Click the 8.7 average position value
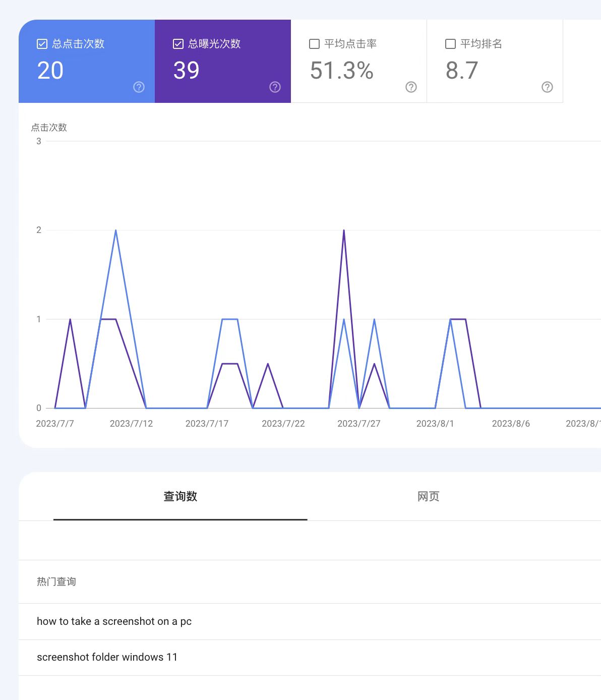Screen dimensions: 601x700 pos(462,71)
